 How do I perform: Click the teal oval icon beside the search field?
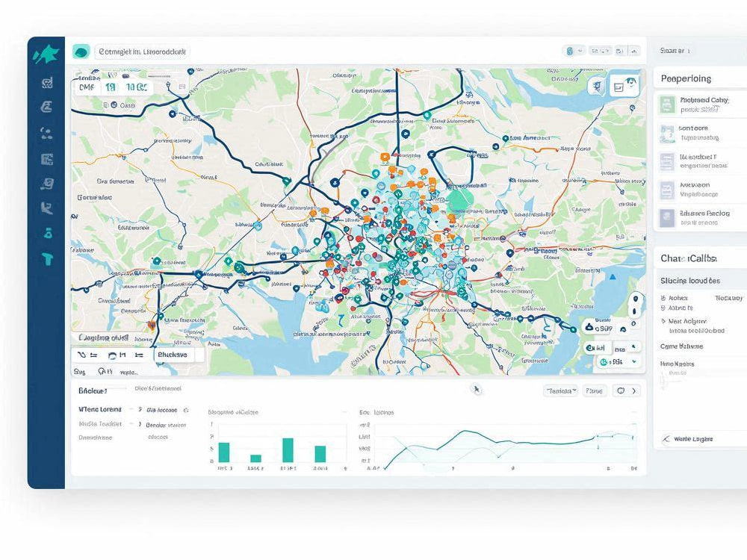(81, 52)
